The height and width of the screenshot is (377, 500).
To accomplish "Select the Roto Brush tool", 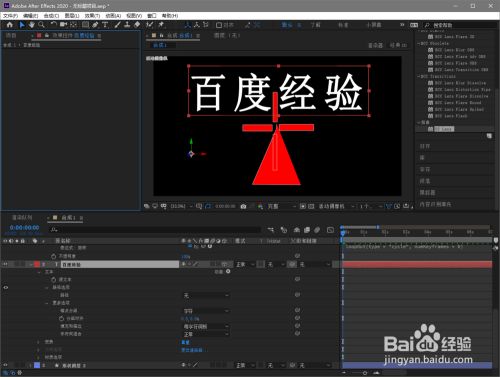I will (149, 25).
